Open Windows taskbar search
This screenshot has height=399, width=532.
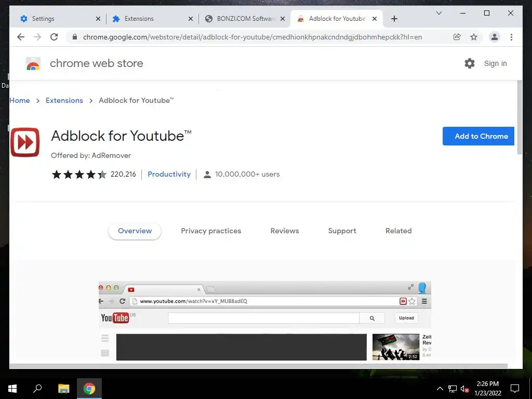point(37,389)
